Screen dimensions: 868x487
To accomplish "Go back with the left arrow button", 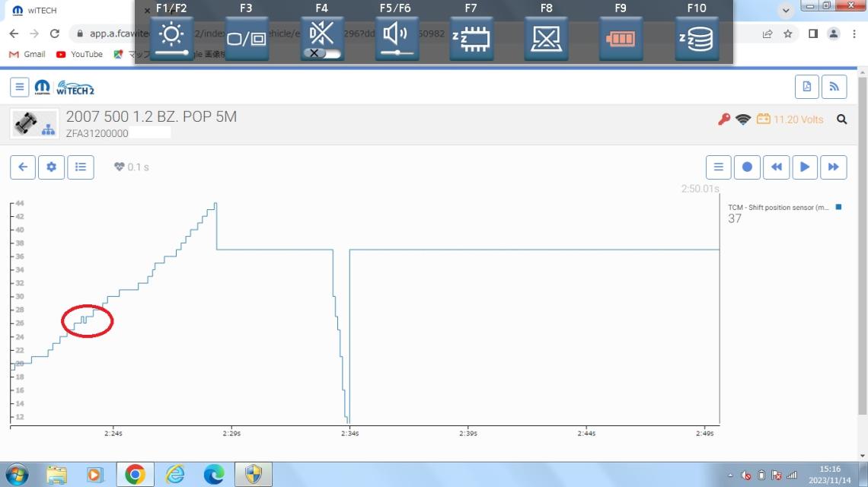I will pos(23,167).
